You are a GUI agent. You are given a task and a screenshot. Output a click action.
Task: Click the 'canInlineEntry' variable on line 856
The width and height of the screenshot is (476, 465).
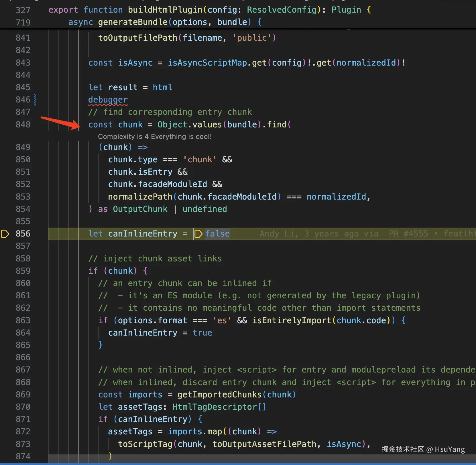143,234
